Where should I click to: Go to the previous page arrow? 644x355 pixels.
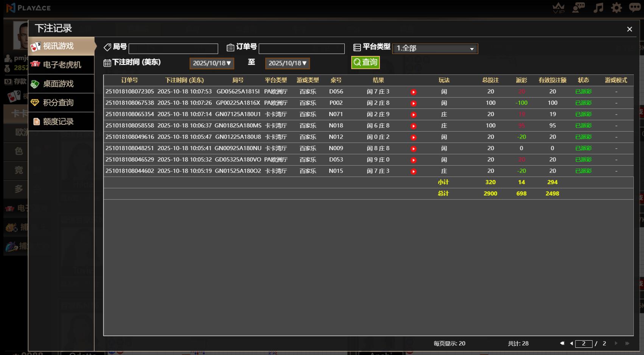coord(571,343)
